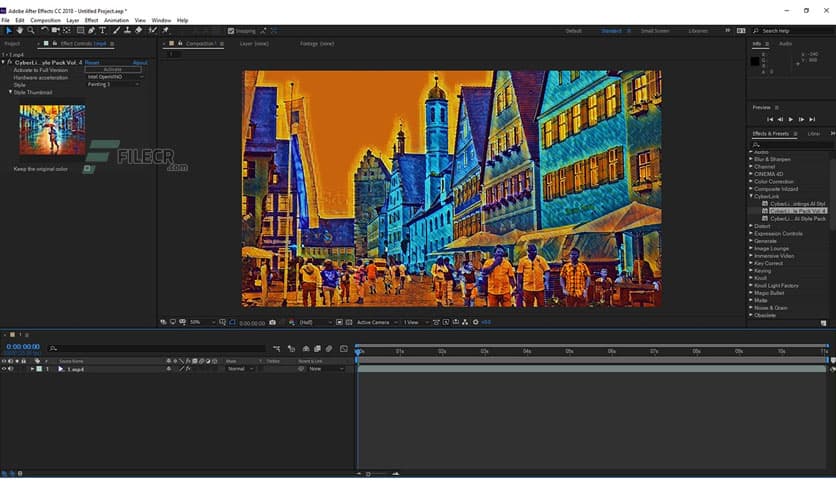Select the Puppet Pin tool
This screenshot has height=484, width=836.
point(165,31)
